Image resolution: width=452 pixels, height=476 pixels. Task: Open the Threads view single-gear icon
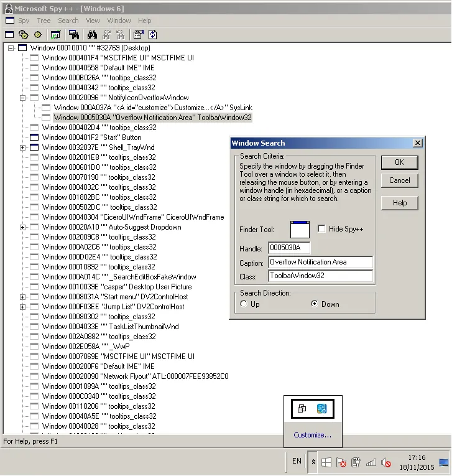pyautogui.click(x=38, y=35)
